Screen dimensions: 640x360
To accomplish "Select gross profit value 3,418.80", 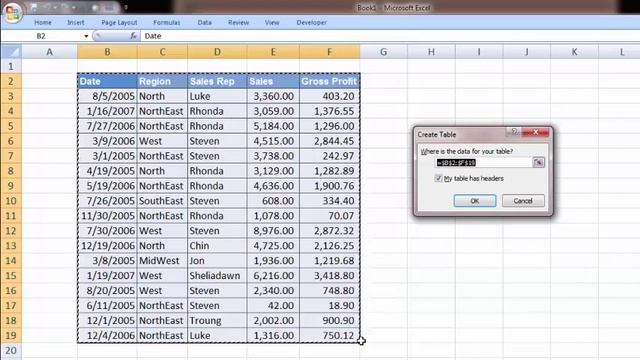I will coord(329,276).
